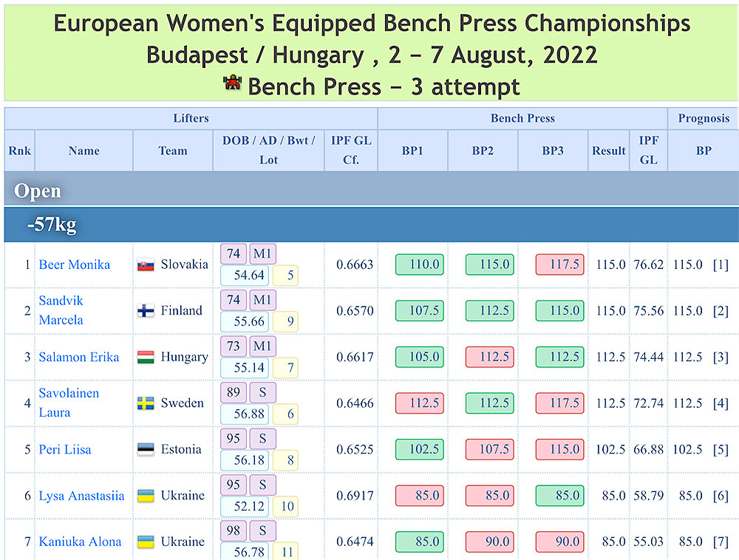Open Sandvik Marcela lifter profile

pyautogui.click(x=61, y=310)
